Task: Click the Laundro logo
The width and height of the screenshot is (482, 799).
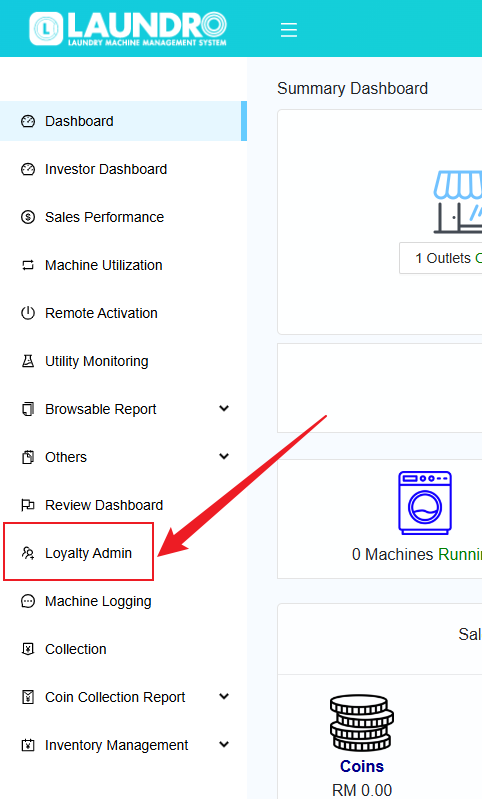Action: 128,29
